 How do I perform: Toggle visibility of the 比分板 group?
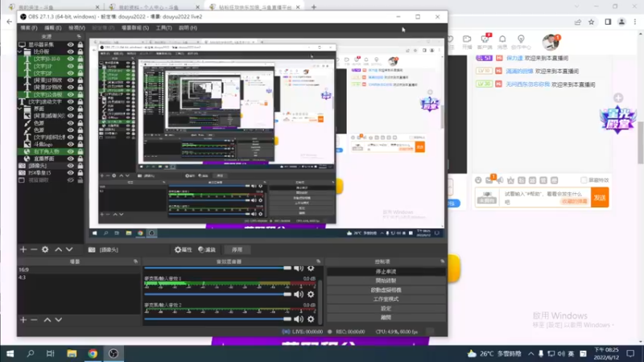coord(71,51)
